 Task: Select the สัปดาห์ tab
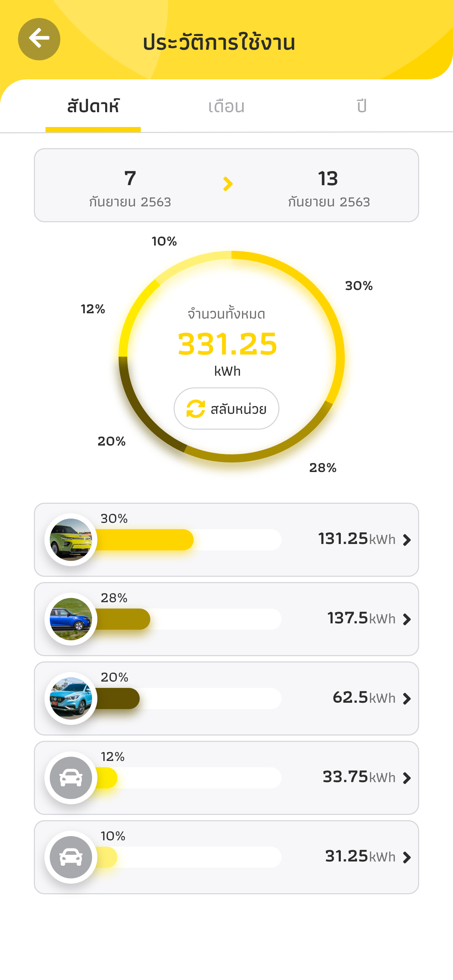[93, 106]
